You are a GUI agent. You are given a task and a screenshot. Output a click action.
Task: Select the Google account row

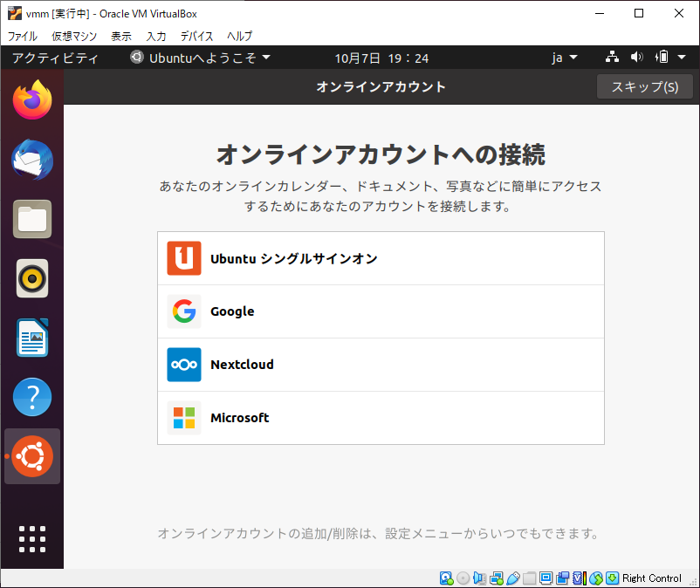click(381, 311)
